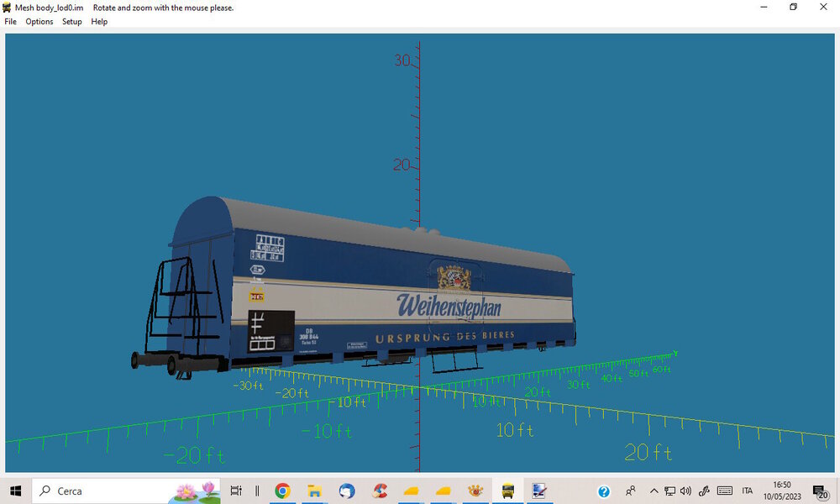This screenshot has width=840, height=504.
Task: Open the notification center with 20 badge
Action: (x=820, y=491)
